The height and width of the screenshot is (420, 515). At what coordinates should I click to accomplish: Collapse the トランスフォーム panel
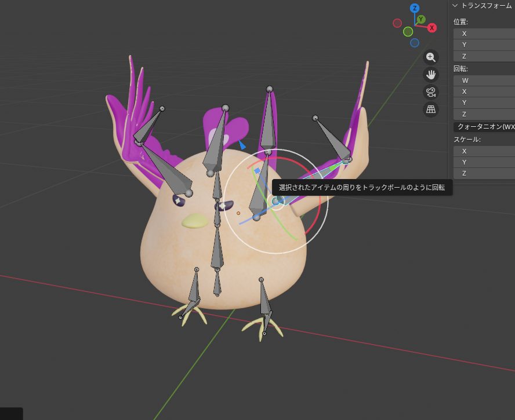(455, 5)
